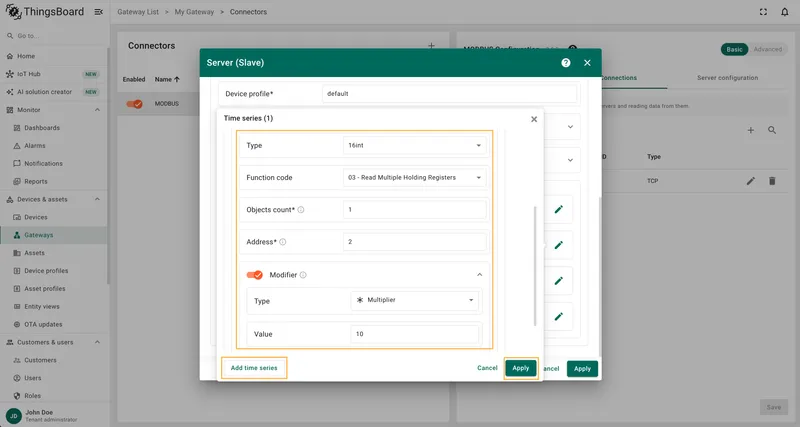
Task: Open Assets in sidebar
Action: click(54, 253)
